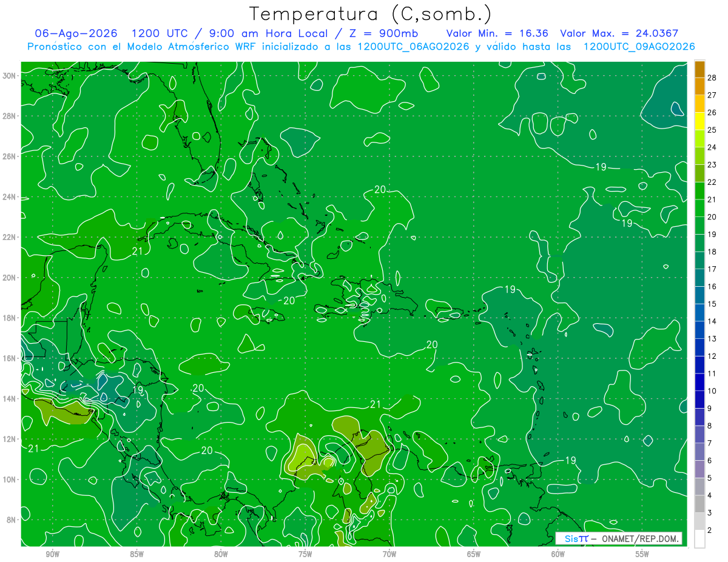The height and width of the screenshot is (562, 728).
Task: Click the '70W' longitude axis label
Action: 389,554
